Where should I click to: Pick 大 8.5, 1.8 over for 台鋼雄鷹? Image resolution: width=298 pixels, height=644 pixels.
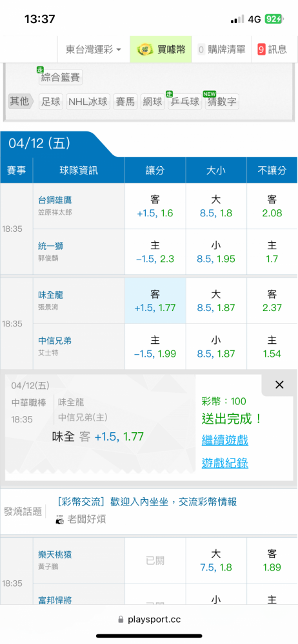(216, 206)
